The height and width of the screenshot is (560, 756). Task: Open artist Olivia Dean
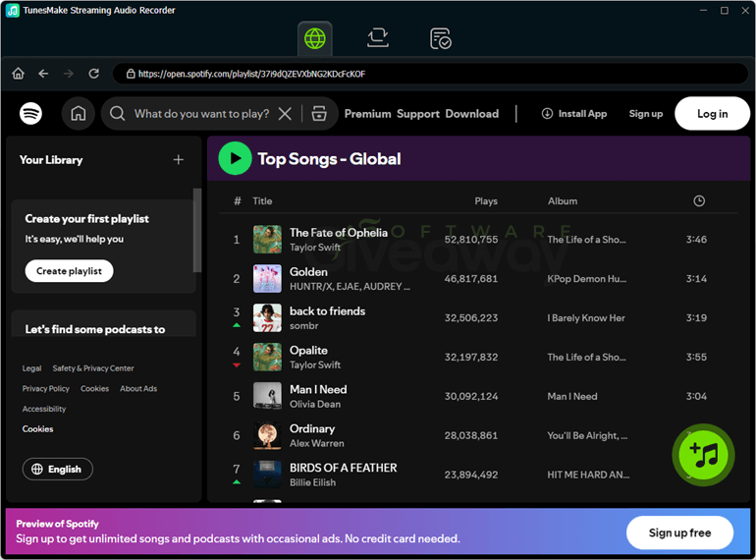click(x=315, y=404)
